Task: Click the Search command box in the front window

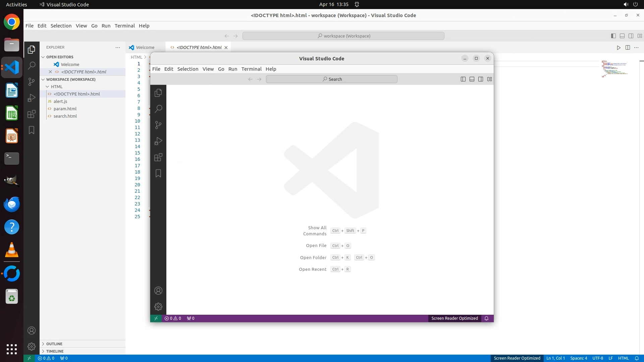Action: tap(331, 79)
